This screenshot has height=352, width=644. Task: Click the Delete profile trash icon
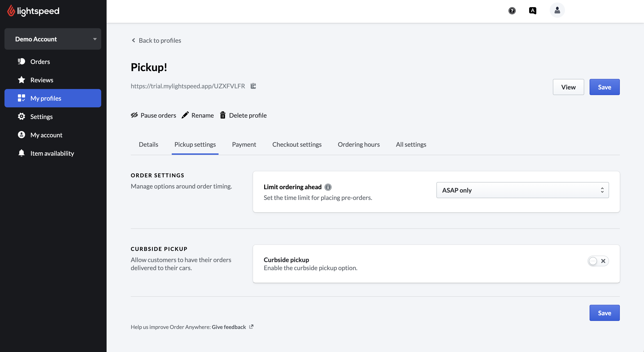click(x=223, y=115)
